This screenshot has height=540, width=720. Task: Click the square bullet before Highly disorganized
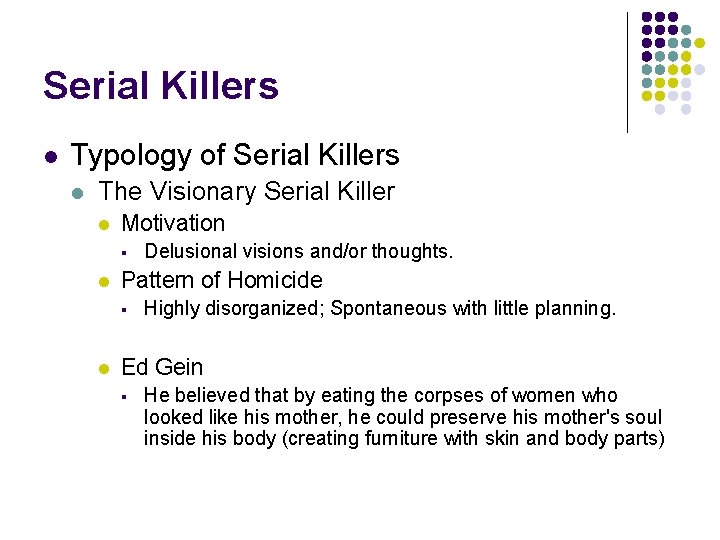(x=124, y=310)
